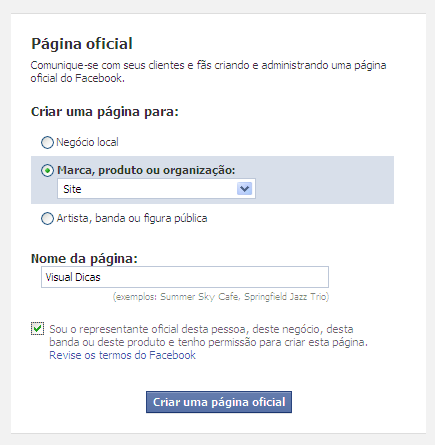Toggle the official representative checkbox
The image size is (435, 445).
point(37,329)
